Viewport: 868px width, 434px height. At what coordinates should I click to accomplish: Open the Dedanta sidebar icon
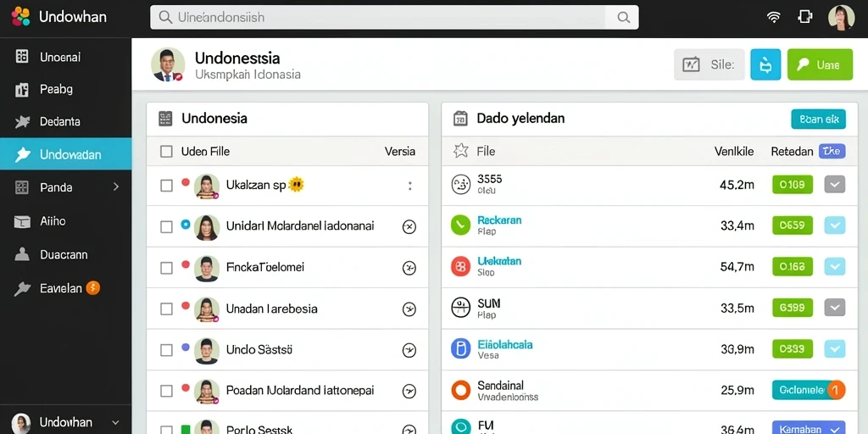[22, 122]
